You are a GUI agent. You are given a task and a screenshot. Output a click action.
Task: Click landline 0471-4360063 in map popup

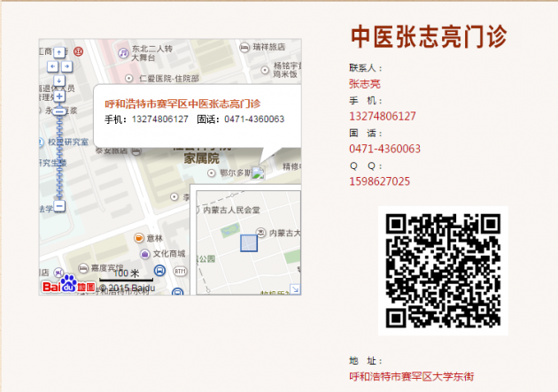(254, 119)
